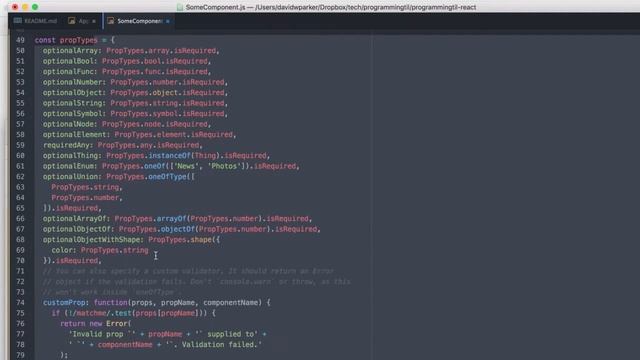Click 'PropTypes.number' on line 64

click(x=85, y=198)
